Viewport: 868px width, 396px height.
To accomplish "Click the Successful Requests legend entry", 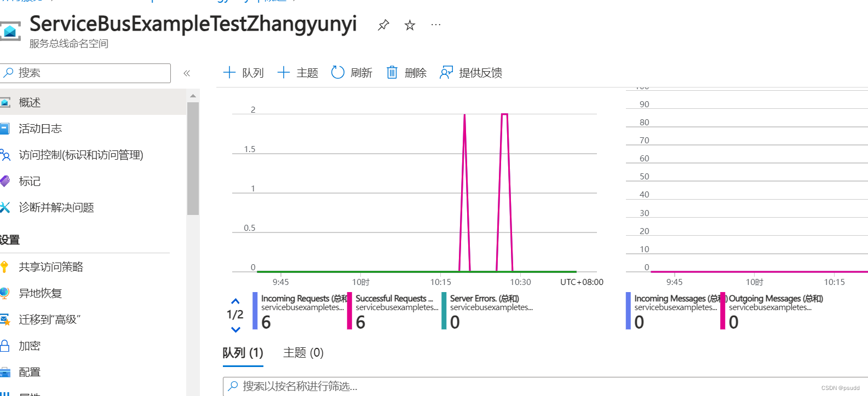I will point(394,311).
